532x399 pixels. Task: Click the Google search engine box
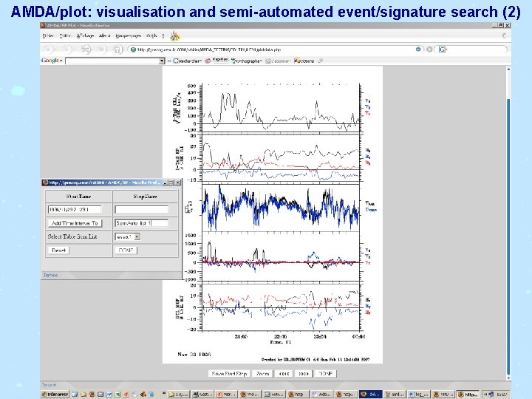click(x=471, y=50)
